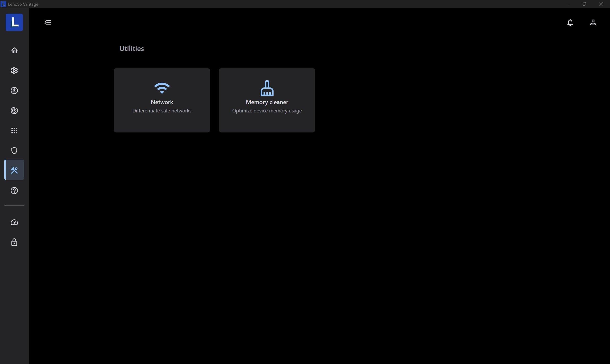Open the notifications bell

(x=570, y=22)
